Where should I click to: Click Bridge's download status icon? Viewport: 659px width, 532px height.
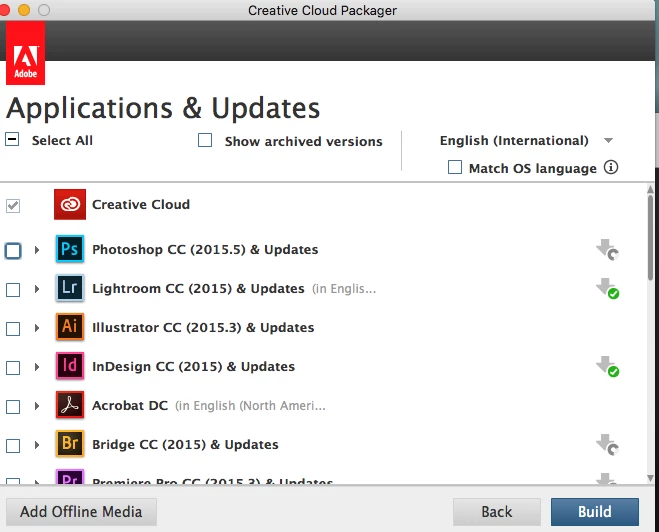point(608,445)
